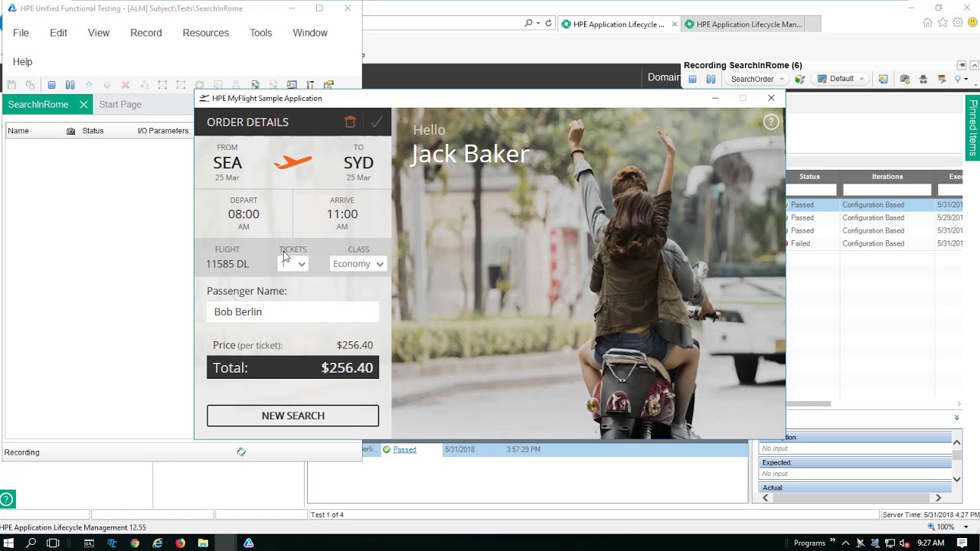Click the checkmark icon in Order Details
Image resolution: width=980 pixels, height=551 pixels.
tap(376, 122)
